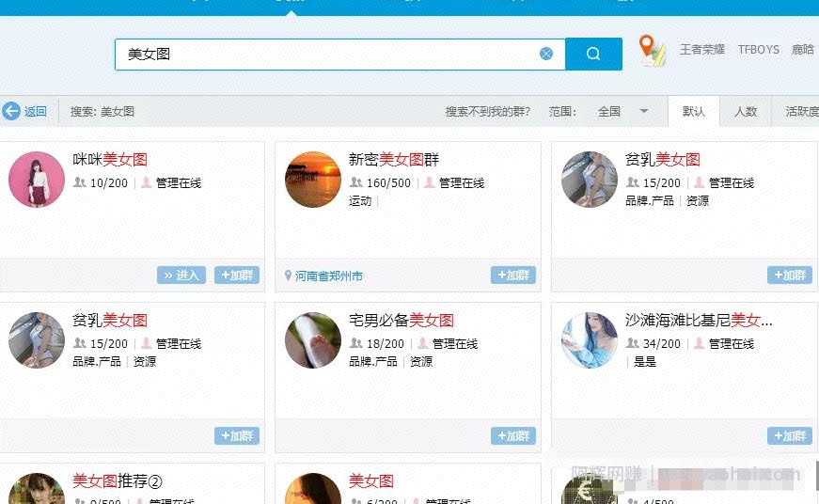The height and width of the screenshot is (504, 819).
Task: Open the 范围 全国 dropdown
Action: click(x=622, y=111)
